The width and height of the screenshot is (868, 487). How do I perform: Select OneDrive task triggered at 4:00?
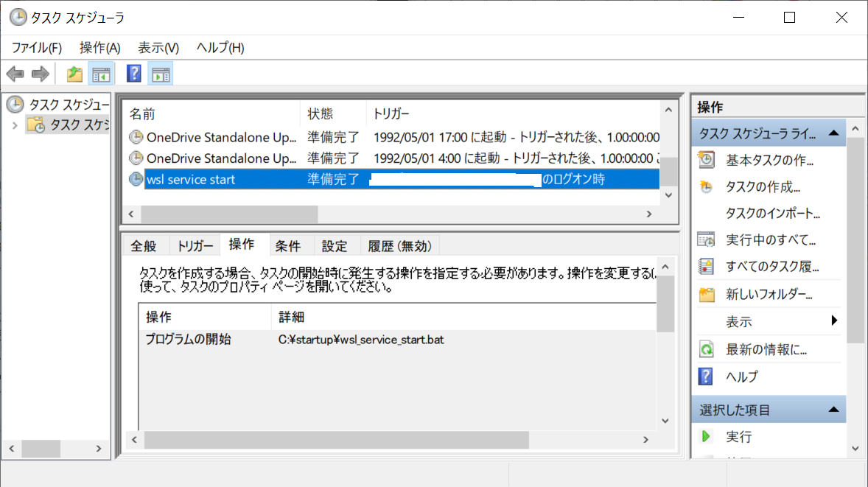point(393,158)
